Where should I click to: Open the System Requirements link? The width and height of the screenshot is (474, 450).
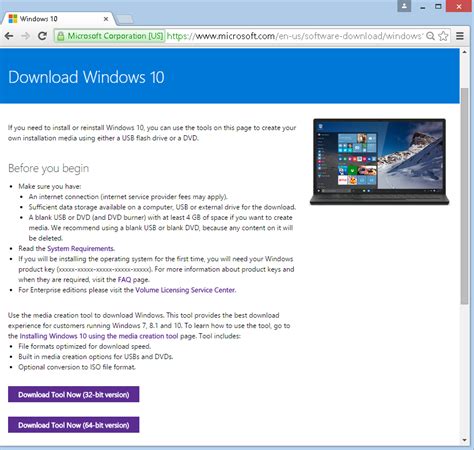pyautogui.click(x=80, y=249)
